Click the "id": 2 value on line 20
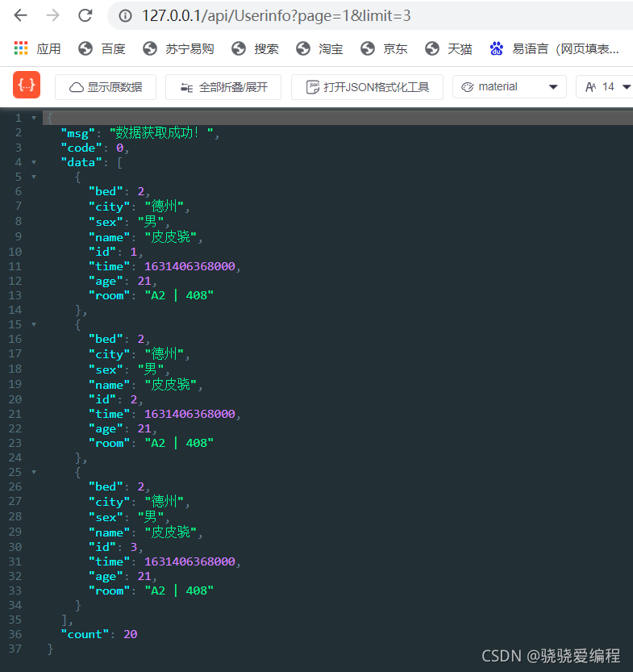 point(134,399)
